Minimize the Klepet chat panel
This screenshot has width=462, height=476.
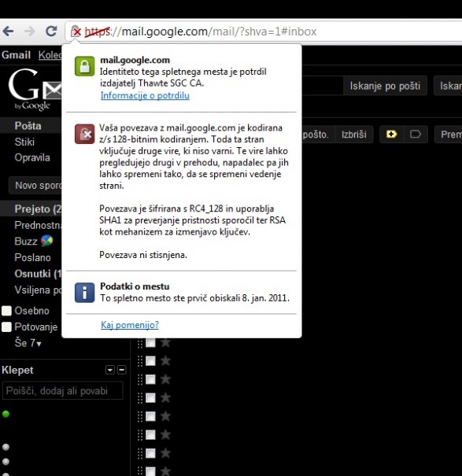coord(121,370)
